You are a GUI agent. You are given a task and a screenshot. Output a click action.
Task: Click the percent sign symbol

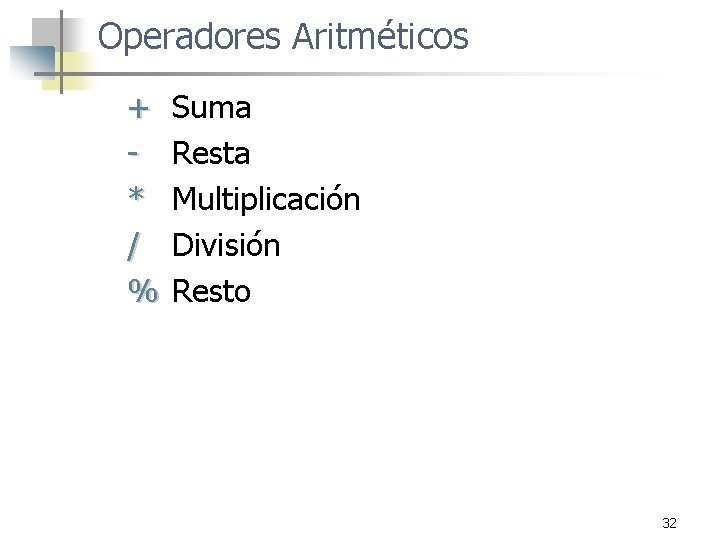143,291
